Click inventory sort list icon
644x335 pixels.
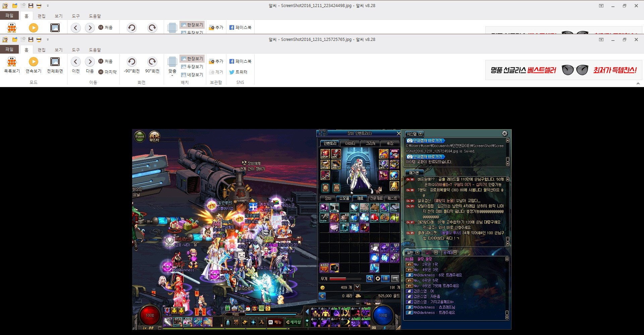[x=385, y=278]
